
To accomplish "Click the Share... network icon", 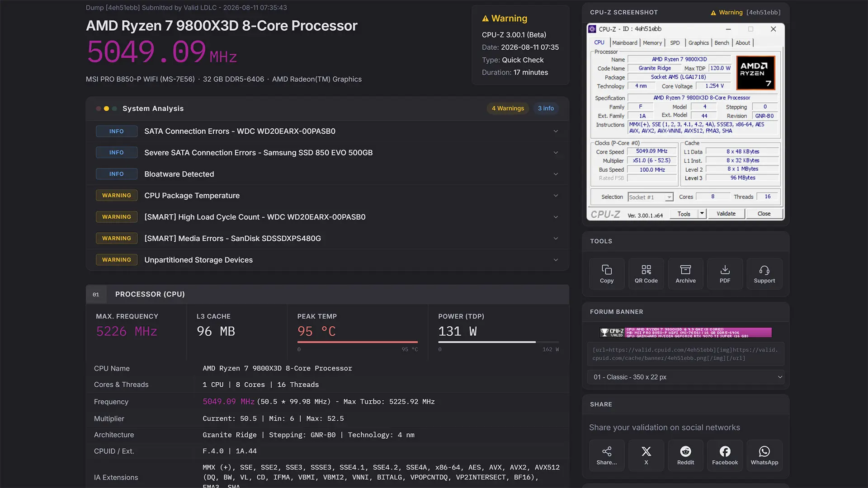I will pos(607,451).
